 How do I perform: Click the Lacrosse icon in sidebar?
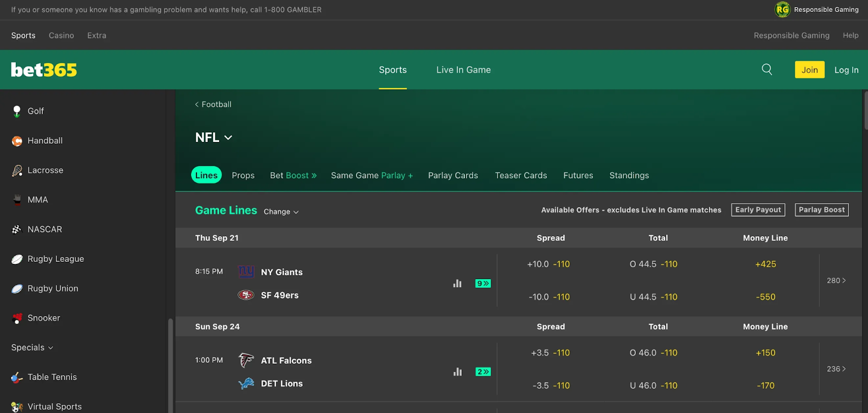click(x=17, y=170)
